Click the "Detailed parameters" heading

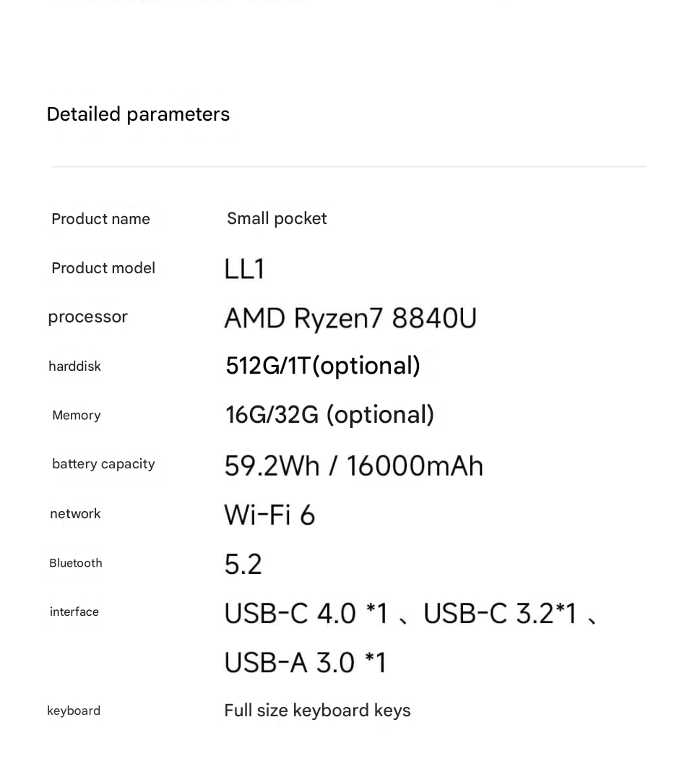[x=138, y=114]
